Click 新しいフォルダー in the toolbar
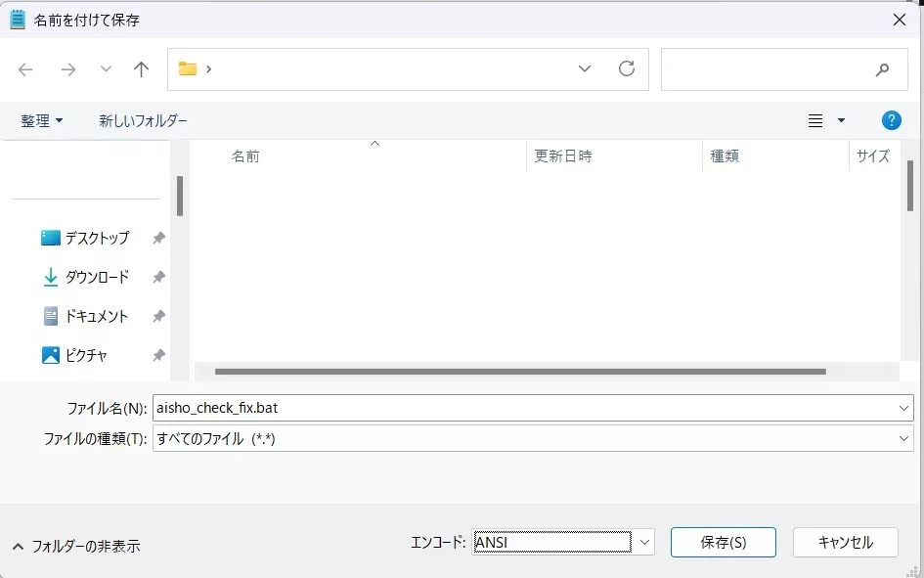Screen dimensions: 924x578 pos(143,120)
